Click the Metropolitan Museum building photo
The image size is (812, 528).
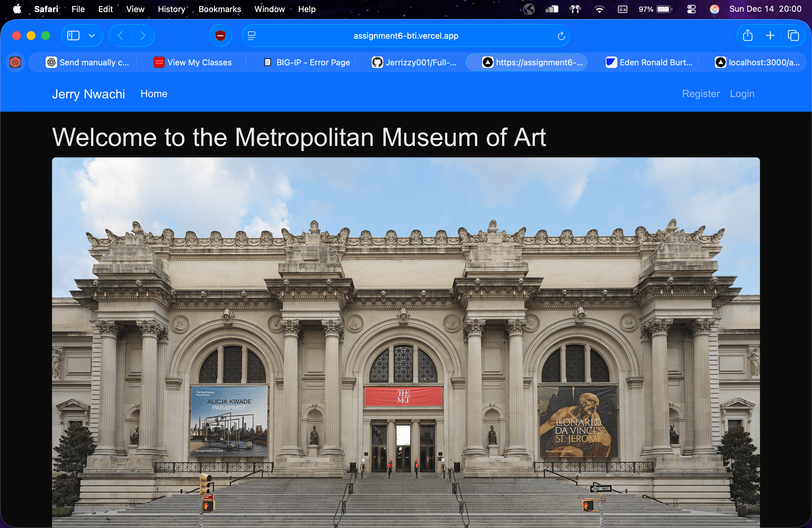[406, 342]
